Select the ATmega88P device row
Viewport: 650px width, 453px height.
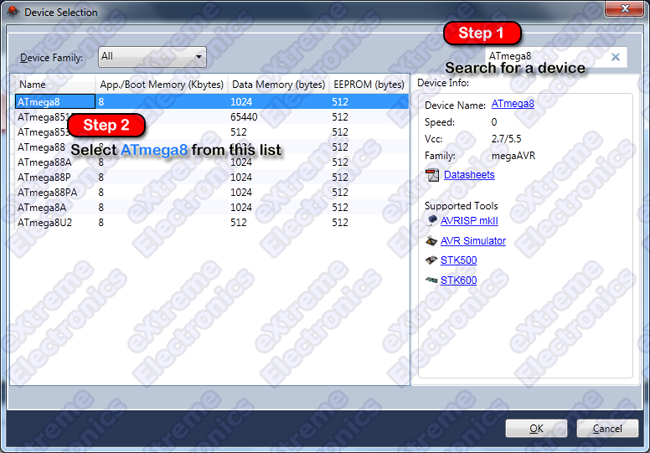tap(211, 177)
